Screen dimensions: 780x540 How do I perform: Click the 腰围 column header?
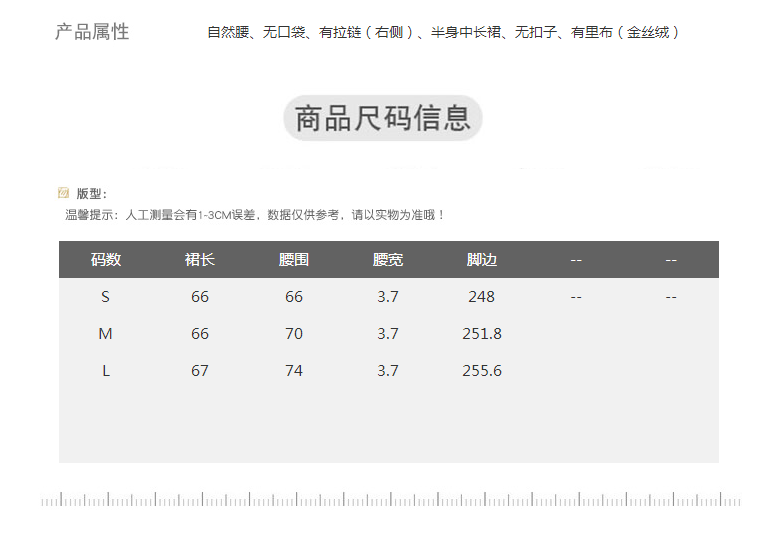click(294, 260)
